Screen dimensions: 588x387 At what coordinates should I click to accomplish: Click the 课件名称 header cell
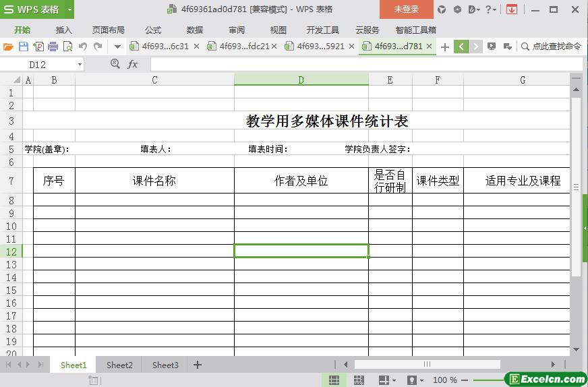pos(154,181)
